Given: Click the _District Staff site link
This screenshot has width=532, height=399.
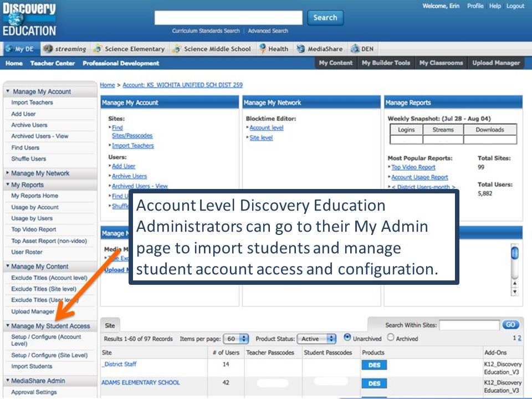Looking at the screenshot, I should click(x=119, y=364).
